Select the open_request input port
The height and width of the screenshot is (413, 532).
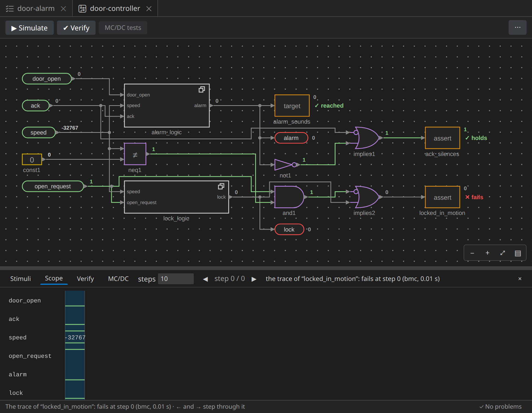(x=53, y=186)
